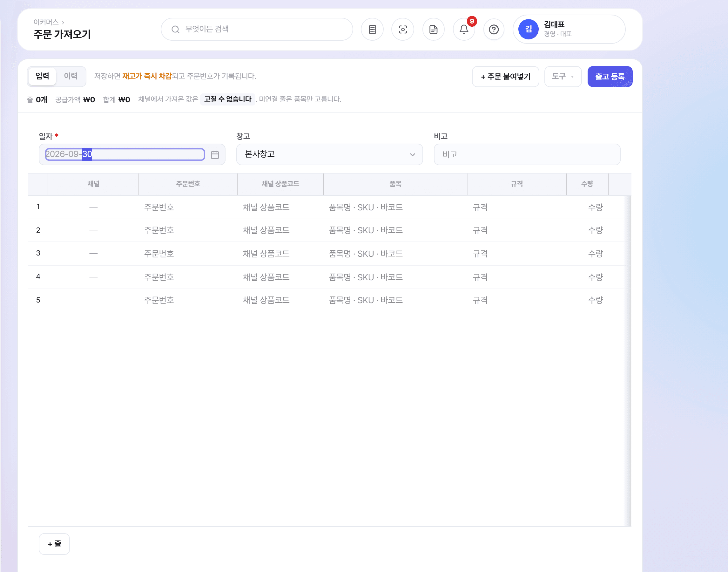This screenshot has width=728, height=572.
Task: Click 수량 cell in row 1
Action: coord(587,207)
